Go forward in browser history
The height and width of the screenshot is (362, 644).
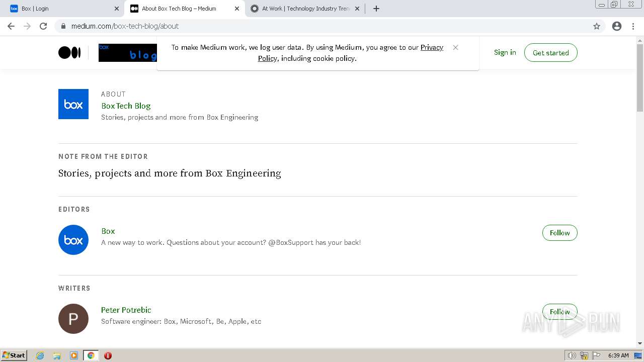(x=27, y=26)
